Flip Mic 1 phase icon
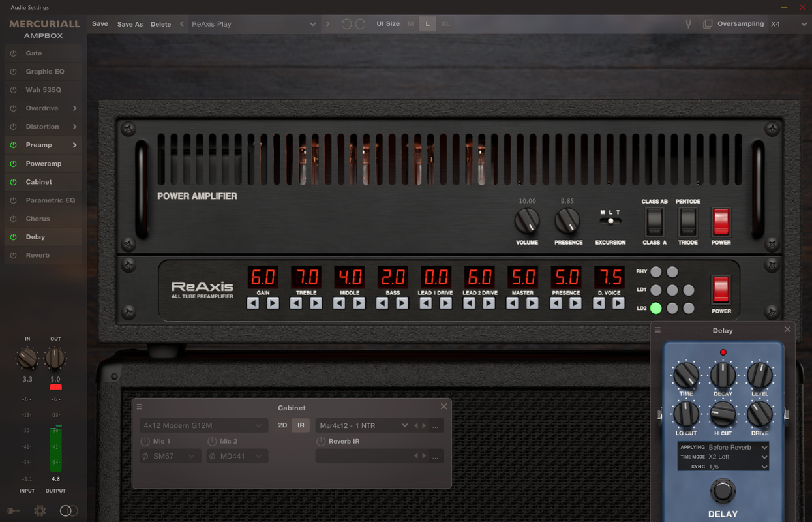The width and height of the screenshot is (812, 522). (x=145, y=456)
